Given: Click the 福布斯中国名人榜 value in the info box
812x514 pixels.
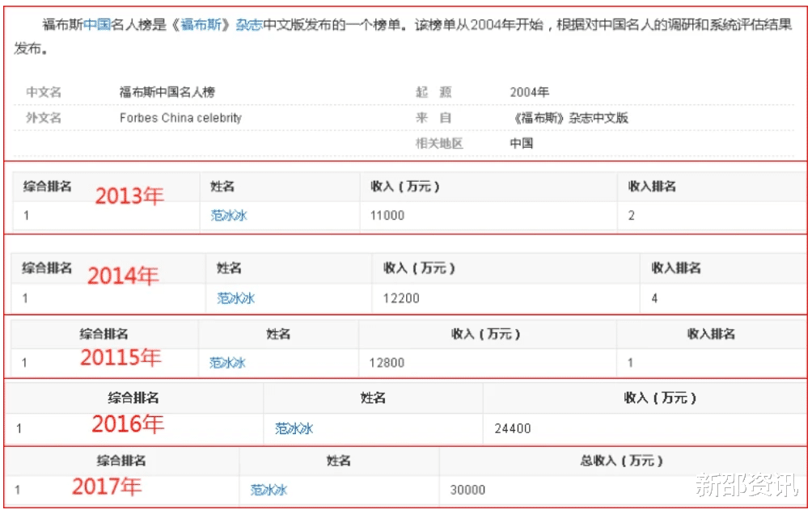Looking at the screenshot, I should tap(167, 92).
